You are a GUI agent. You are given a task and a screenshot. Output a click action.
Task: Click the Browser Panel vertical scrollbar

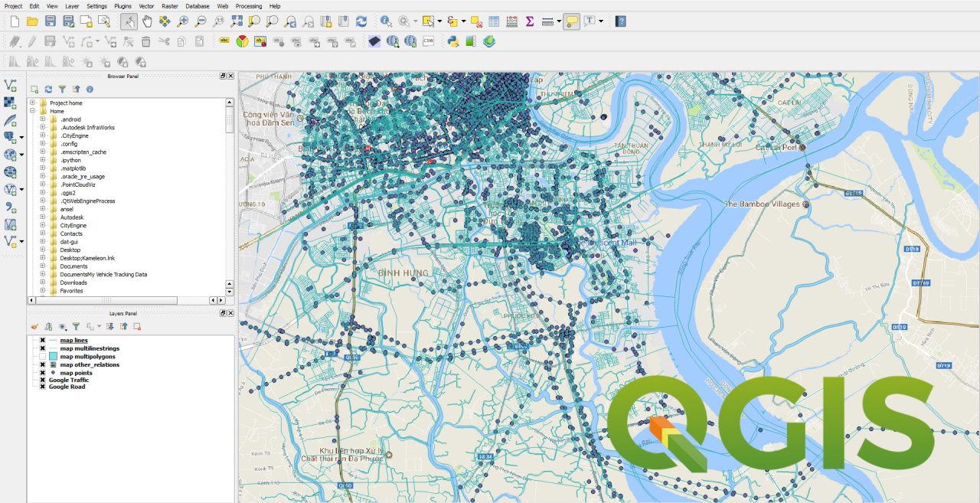(230, 120)
